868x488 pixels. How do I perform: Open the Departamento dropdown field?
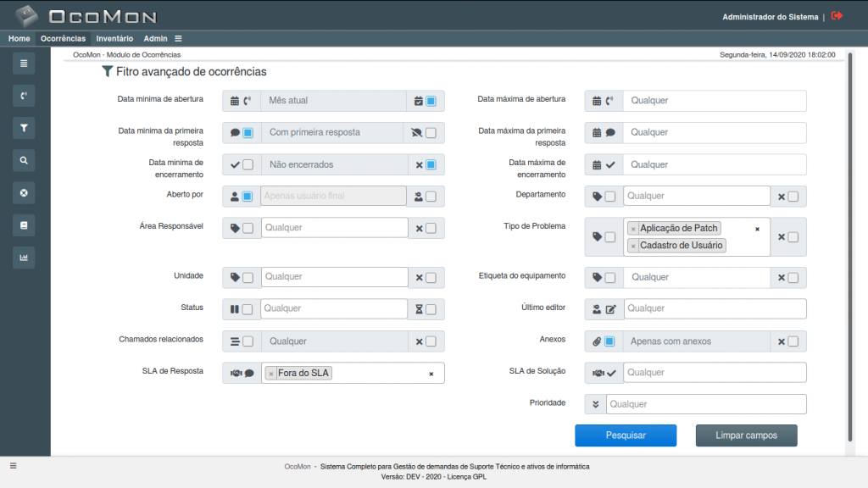click(x=696, y=197)
